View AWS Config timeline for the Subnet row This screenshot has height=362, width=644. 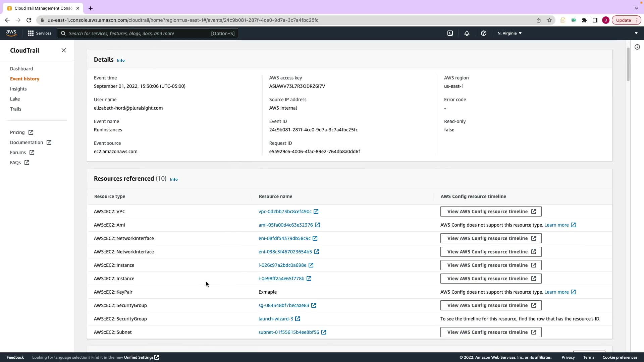click(x=490, y=332)
